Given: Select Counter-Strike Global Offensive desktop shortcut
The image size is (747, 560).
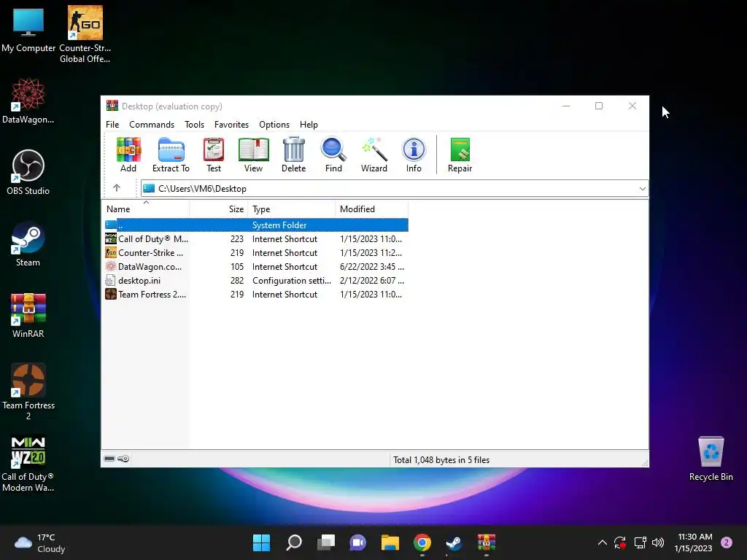Looking at the screenshot, I should point(85,34).
